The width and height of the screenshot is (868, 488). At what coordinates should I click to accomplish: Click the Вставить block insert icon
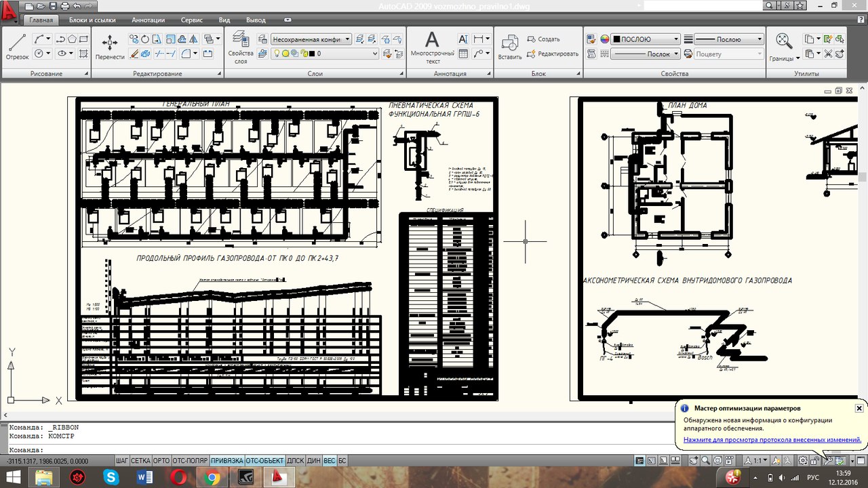click(x=509, y=46)
